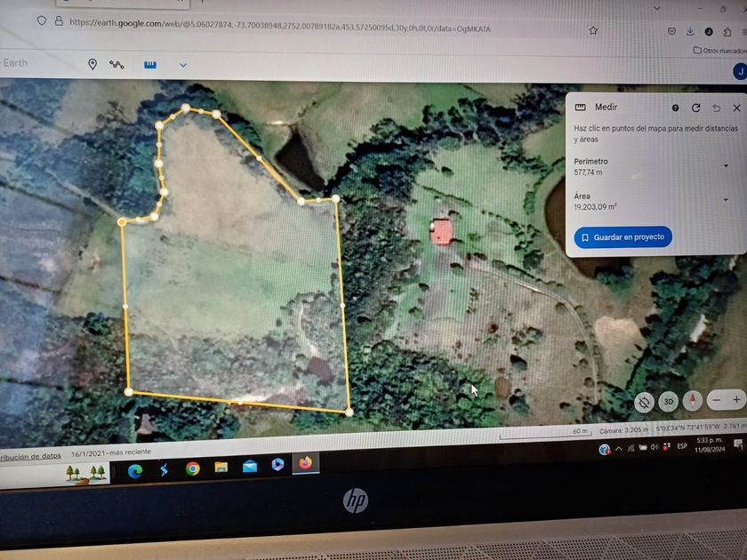Open the taskbar trees weather widget
This screenshot has height=560, width=747.
(x=84, y=473)
